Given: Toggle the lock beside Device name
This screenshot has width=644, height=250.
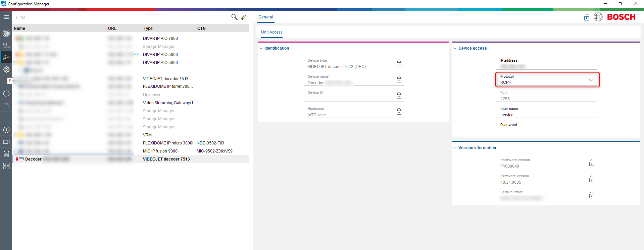Looking at the screenshot, I should pos(399,79).
